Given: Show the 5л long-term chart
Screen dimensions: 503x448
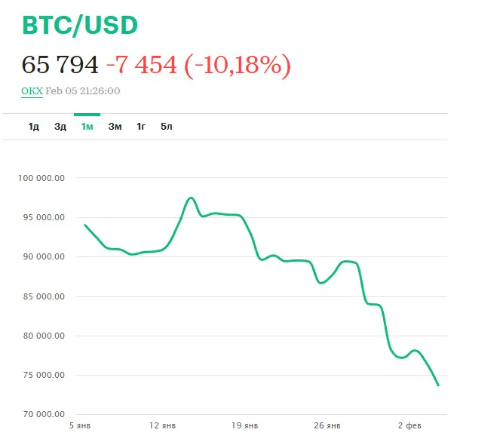Looking at the screenshot, I should click(167, 126).
